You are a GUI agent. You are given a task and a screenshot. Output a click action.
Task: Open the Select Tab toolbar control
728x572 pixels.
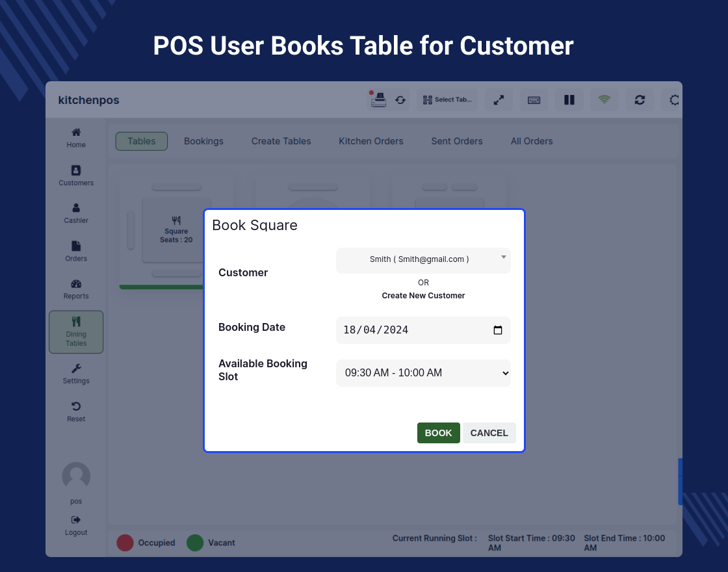pos(447,99)
